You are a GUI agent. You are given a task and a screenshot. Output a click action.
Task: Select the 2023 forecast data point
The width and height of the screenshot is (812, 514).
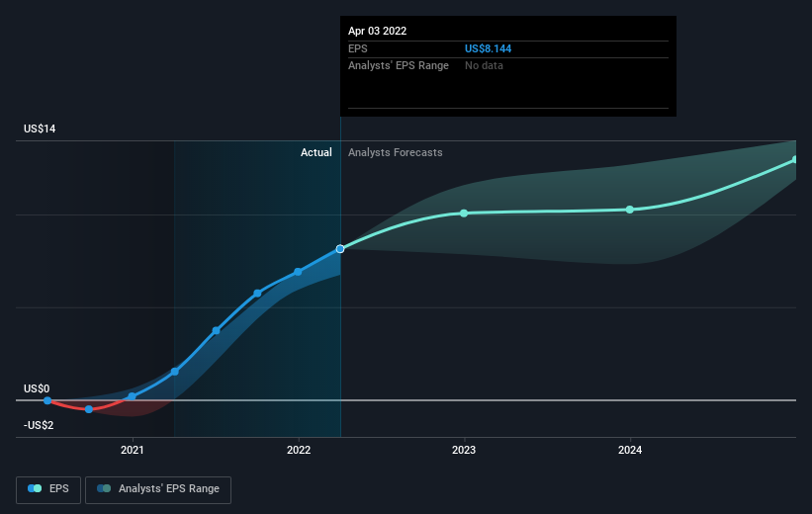pyautogui.click(x=464, y=214)
